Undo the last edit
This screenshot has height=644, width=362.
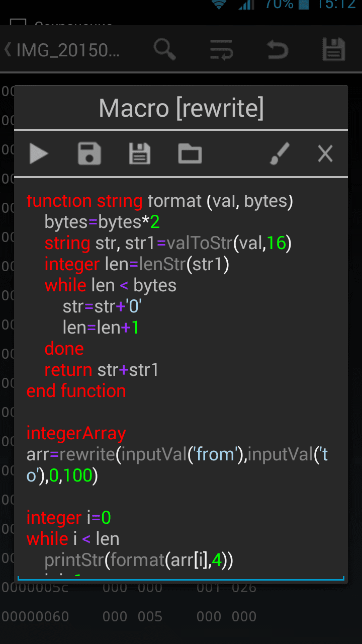point(278,50)
